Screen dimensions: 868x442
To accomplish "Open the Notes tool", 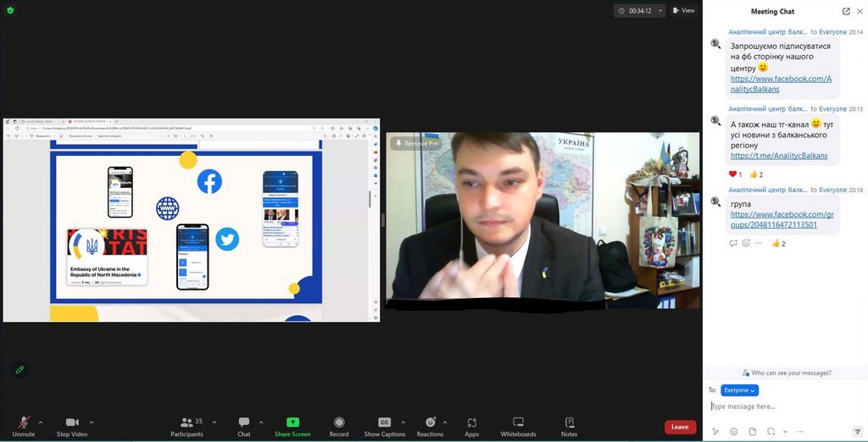I will [x=569, y=423].
